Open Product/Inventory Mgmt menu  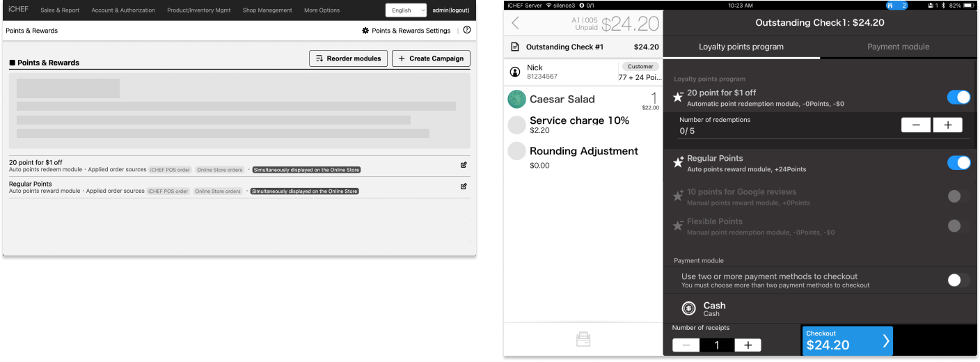tap(199, 10)
